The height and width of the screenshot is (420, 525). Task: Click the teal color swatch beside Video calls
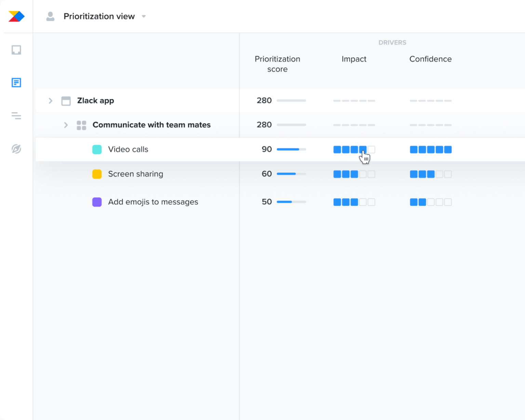click(97, 149)
